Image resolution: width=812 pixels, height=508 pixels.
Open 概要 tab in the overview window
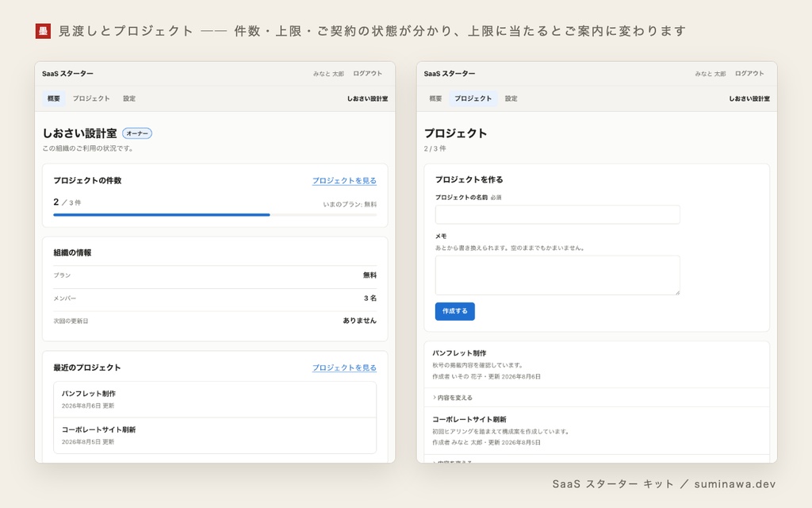click(x=54, y=98)
